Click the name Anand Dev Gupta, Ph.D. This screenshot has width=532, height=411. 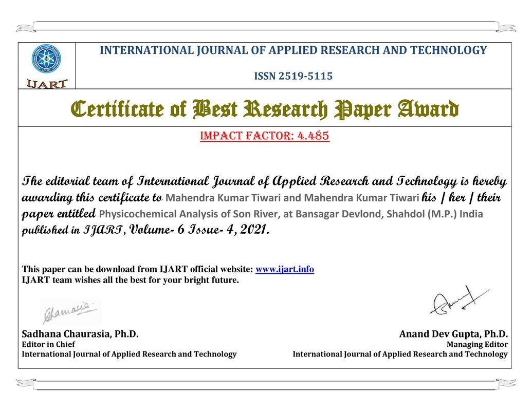click(x=453, y=334)
